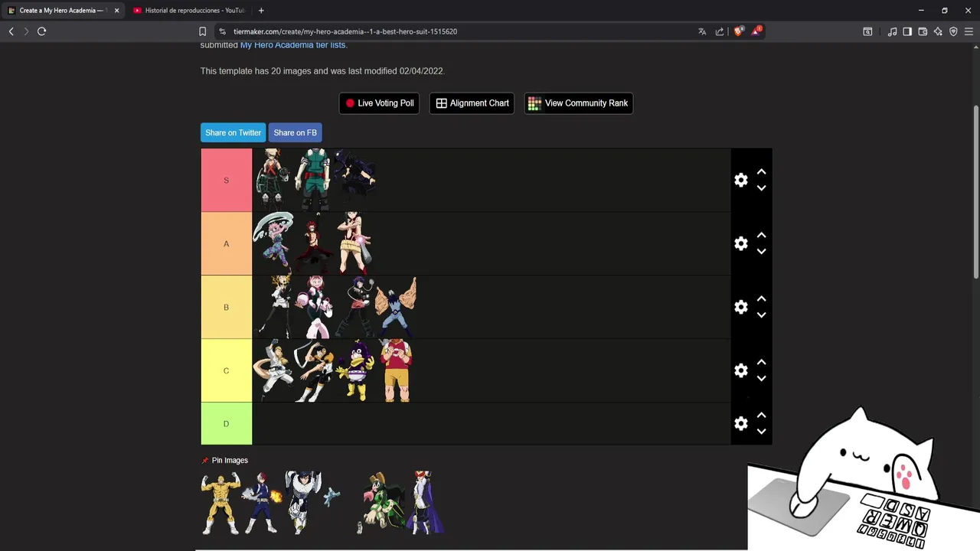
Task: Click site info icon before URL
Action: point(222,31)
